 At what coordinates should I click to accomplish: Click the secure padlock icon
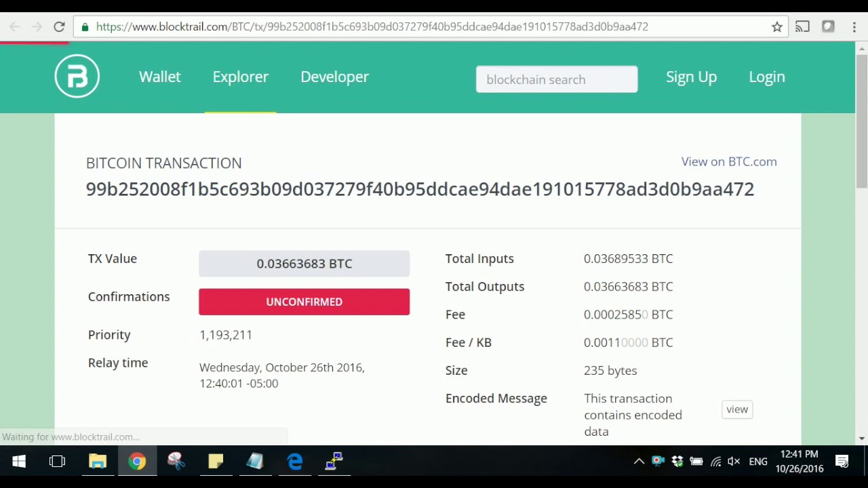coord(85,26)
